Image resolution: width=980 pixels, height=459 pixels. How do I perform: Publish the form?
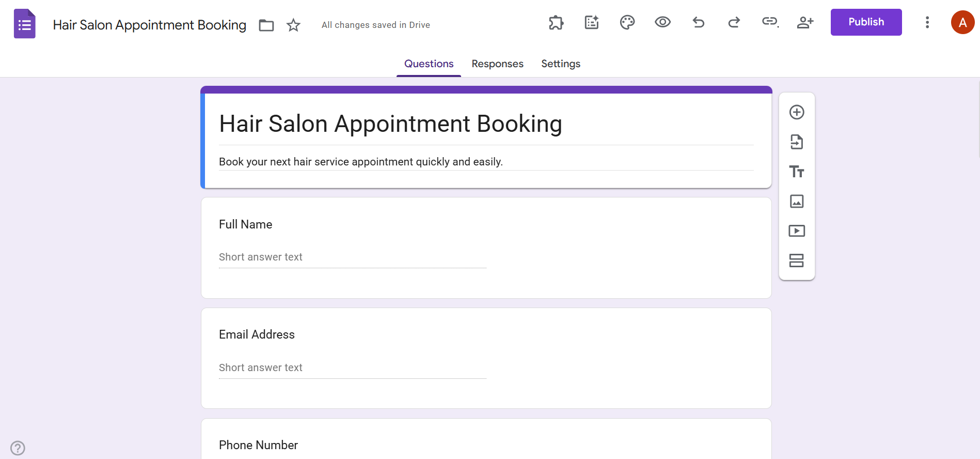pos(866,22)
